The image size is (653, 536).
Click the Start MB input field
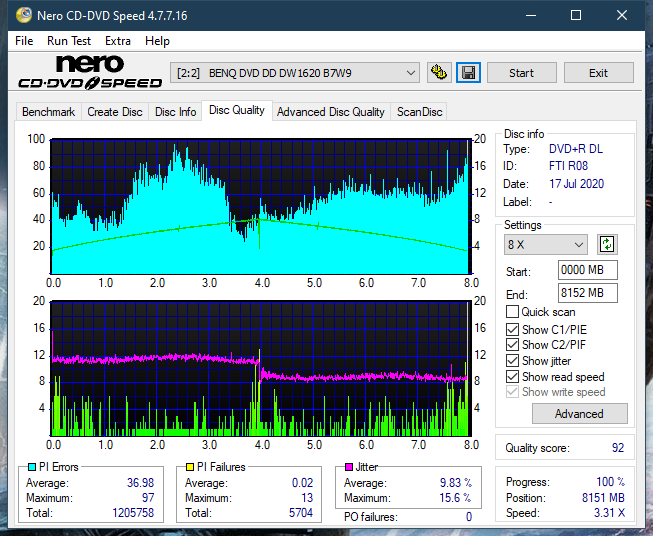pos(587,270)
